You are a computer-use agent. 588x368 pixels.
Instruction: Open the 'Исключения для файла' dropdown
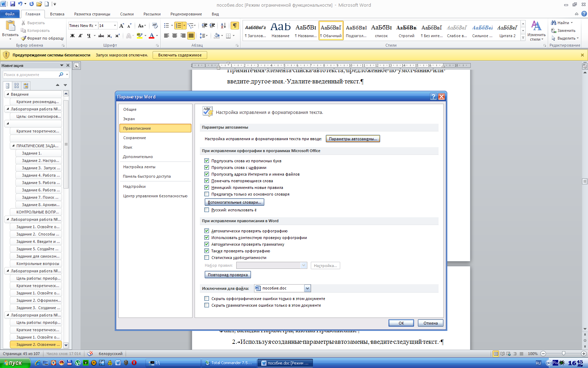pyautogui.click(x=307, y=288)
